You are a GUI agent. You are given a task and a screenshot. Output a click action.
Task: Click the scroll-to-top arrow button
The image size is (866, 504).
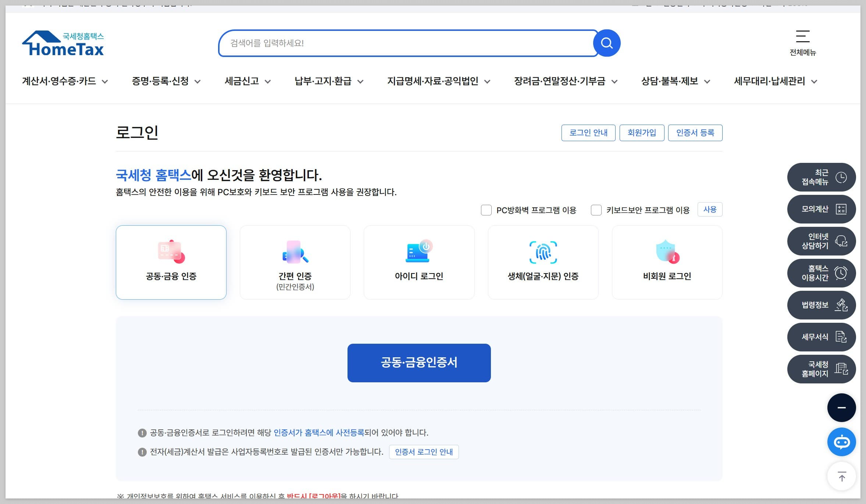[841, 477]
